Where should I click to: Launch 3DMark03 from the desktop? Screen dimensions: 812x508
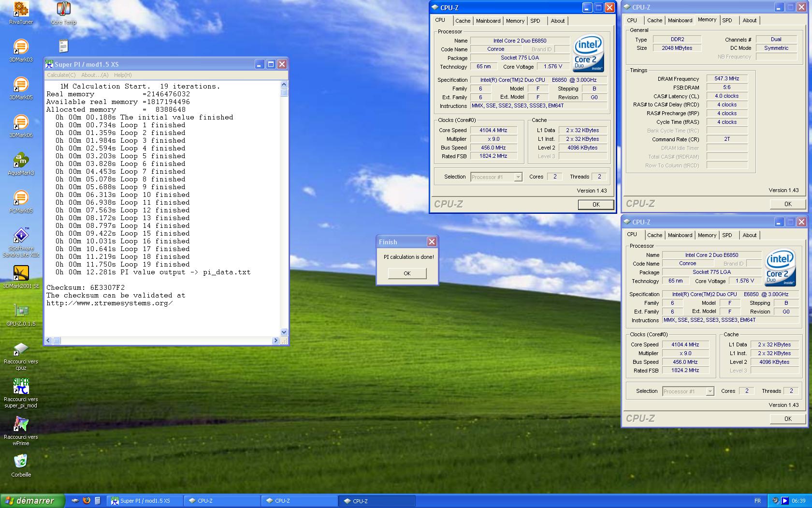(21, 50)
